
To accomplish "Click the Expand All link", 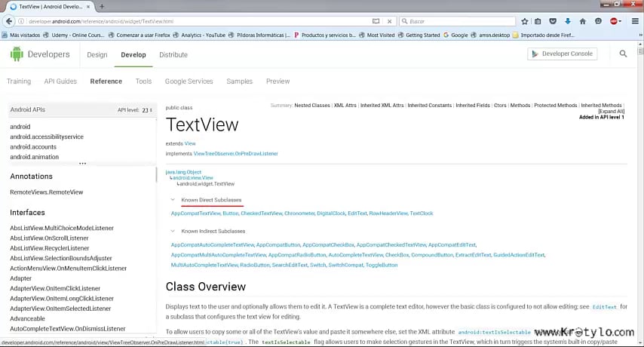I will (611, 112).
